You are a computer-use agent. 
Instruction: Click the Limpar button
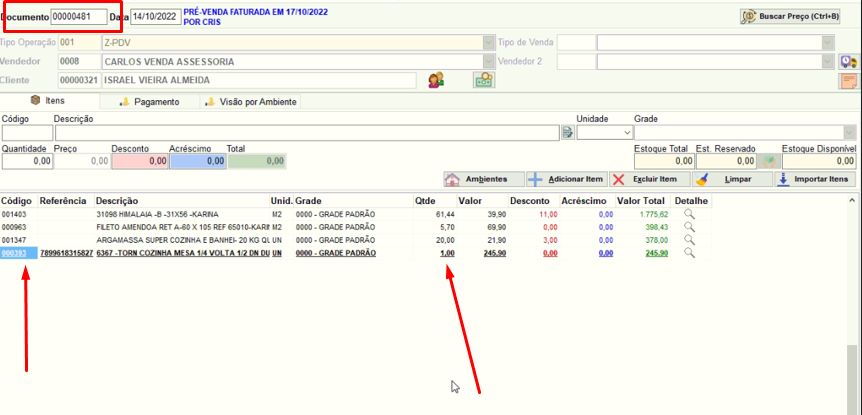[x=732, y=179]
